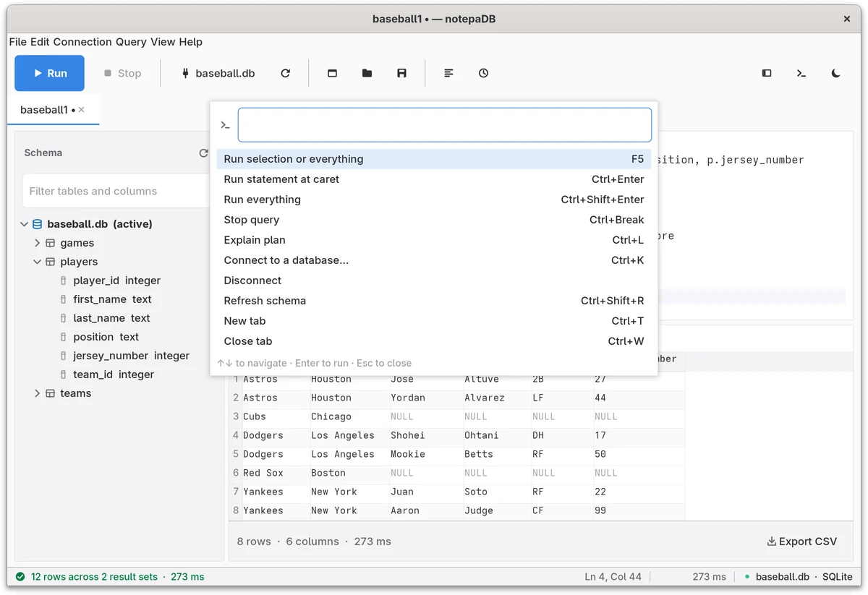Click the teams table icon

tap(51, 393)
